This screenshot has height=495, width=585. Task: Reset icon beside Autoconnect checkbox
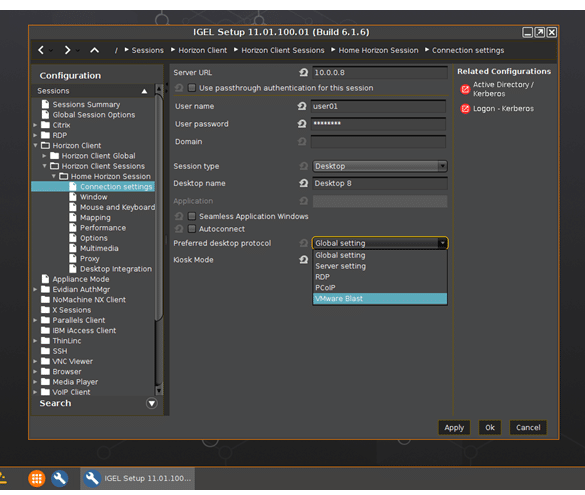(x=179, y=229)
